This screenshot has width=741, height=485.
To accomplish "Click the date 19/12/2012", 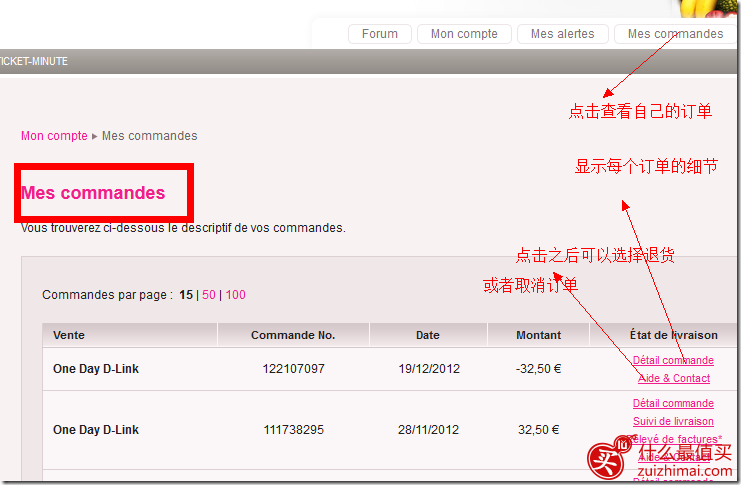I will coord(429,369).
